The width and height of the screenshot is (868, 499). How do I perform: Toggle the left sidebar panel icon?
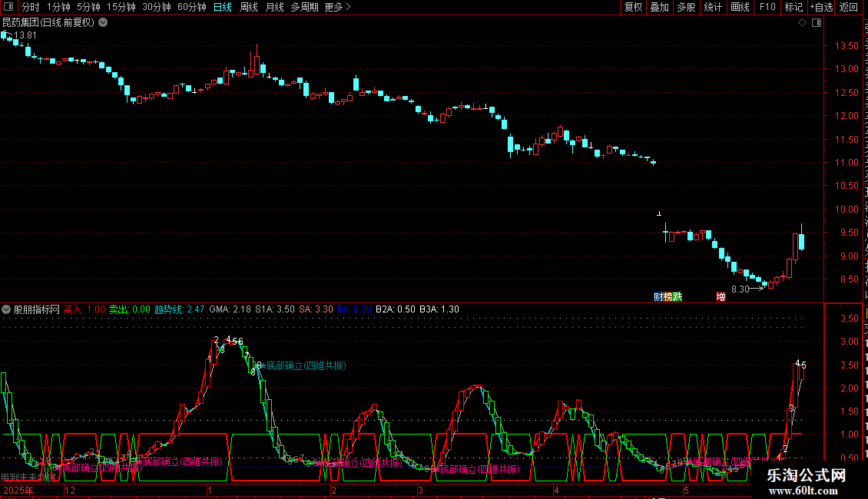(8, 7)
